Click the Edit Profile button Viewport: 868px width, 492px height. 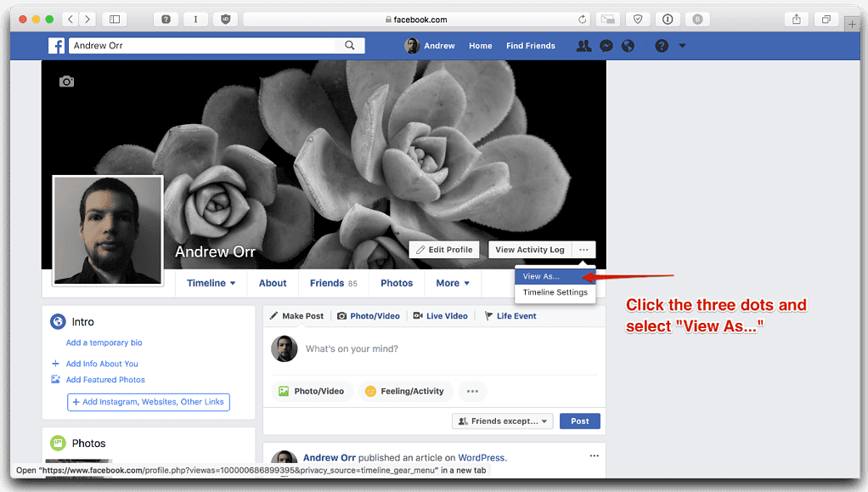coord(444,250)
